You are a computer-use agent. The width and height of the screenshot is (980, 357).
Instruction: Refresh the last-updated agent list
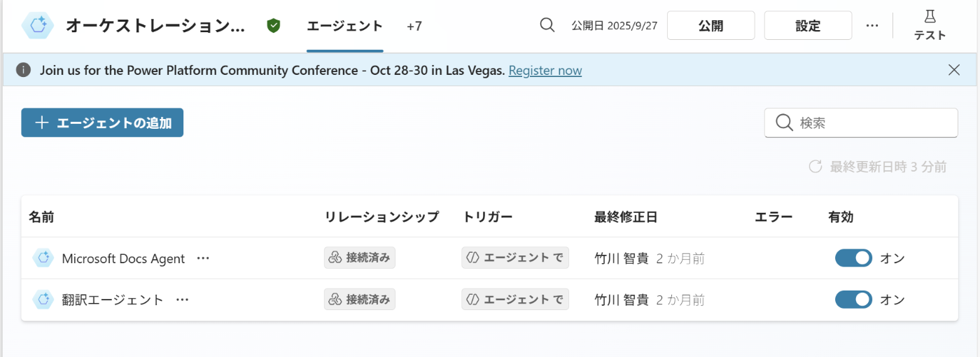[815, 167]
